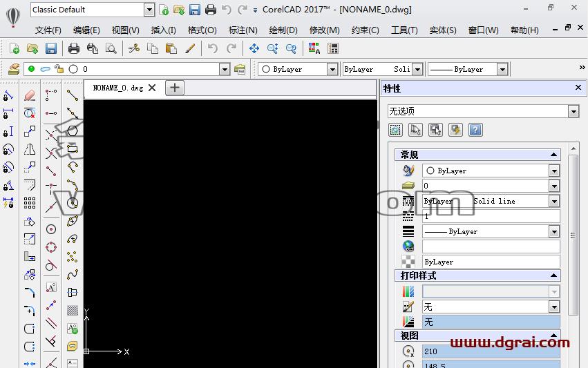
Task: Select the Rectangle drawing tool
Action: 73,148
